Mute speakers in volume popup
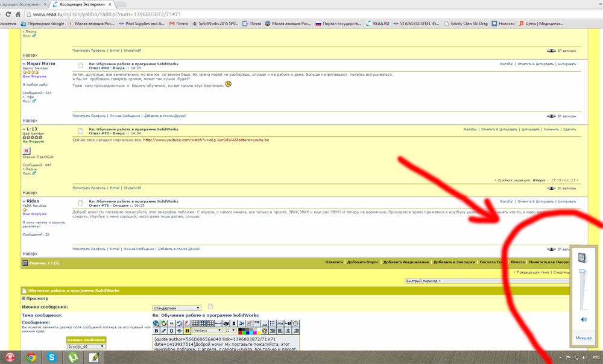The width and height of the screenshot is (603, 364). (x=584, y=319)
